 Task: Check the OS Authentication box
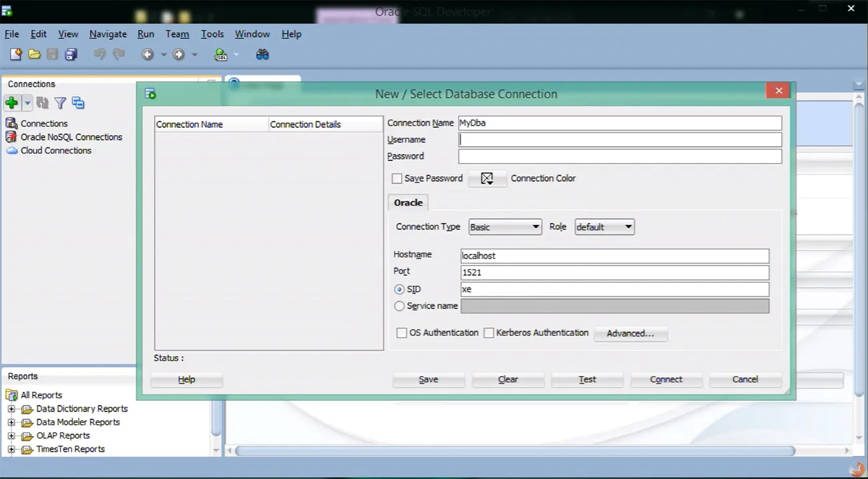coord(402,333)
